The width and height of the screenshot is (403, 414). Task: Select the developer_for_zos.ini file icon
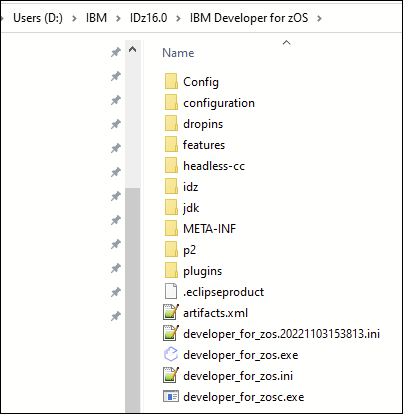click(171, 376)
